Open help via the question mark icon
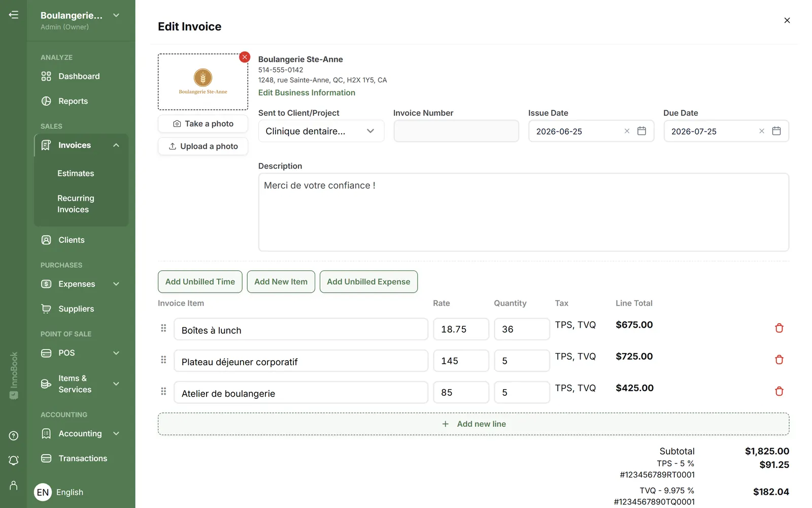Viewport: 812px width, 508px height. [14, 436]
